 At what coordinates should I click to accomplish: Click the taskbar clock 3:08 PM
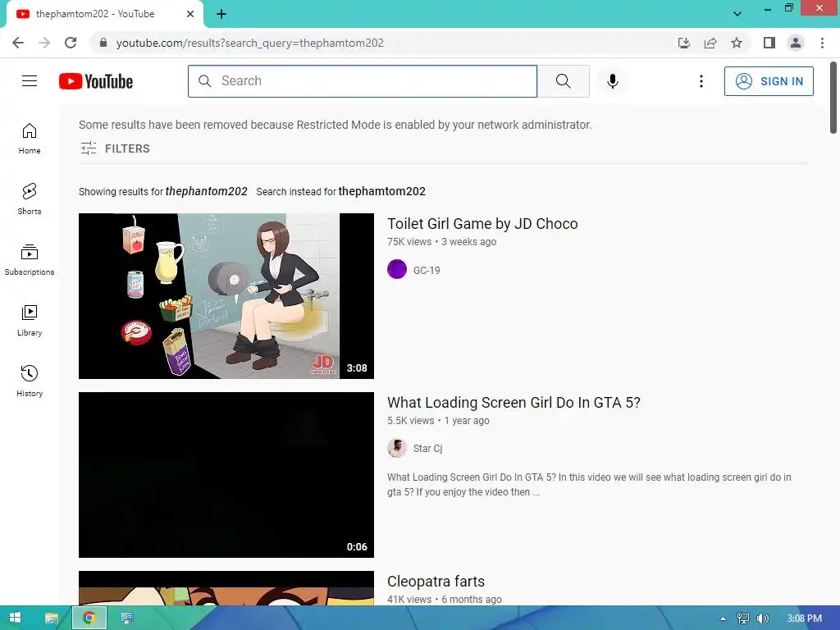804,619
